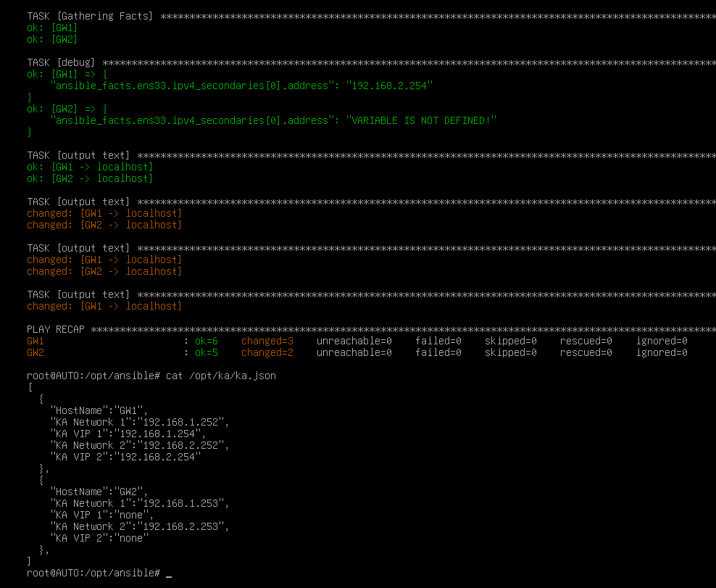716x588 pixels.
Task: Click the TASK [debug] header
Action: [x=61, y=62]
